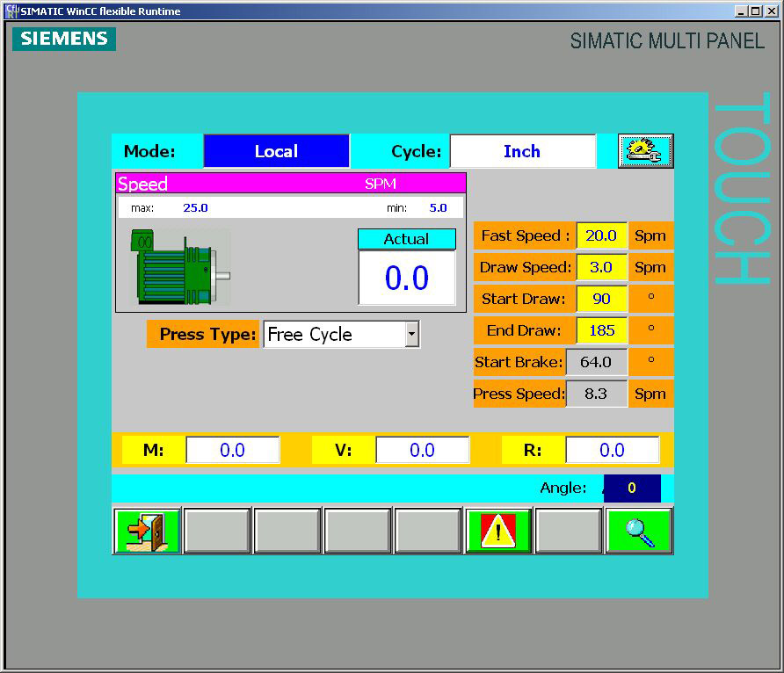Click the max speed value 25.0
784x673 pixels.
click(195, 208)
